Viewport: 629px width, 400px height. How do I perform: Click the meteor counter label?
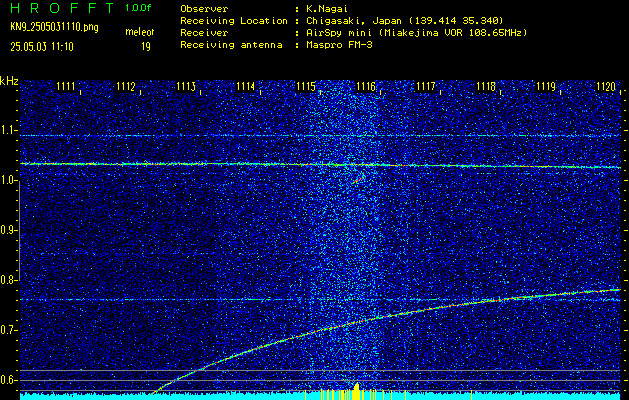tap(140, 32)
